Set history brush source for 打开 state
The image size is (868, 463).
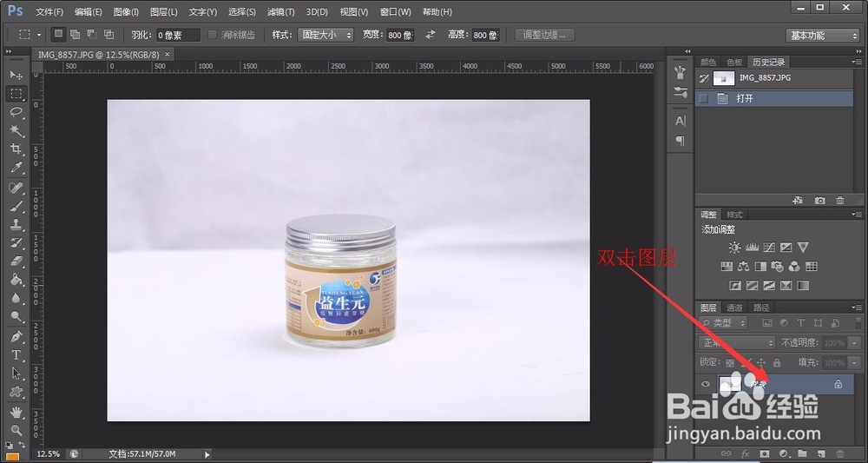pyautogui.click(x=704, y=98)
